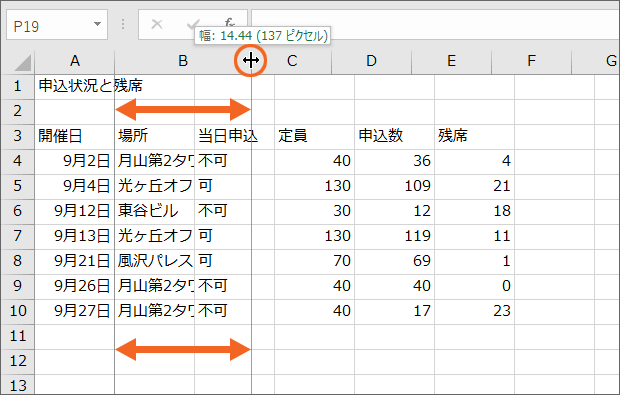
Task: Click remaining seats cell 18
Action: (474, 211)
